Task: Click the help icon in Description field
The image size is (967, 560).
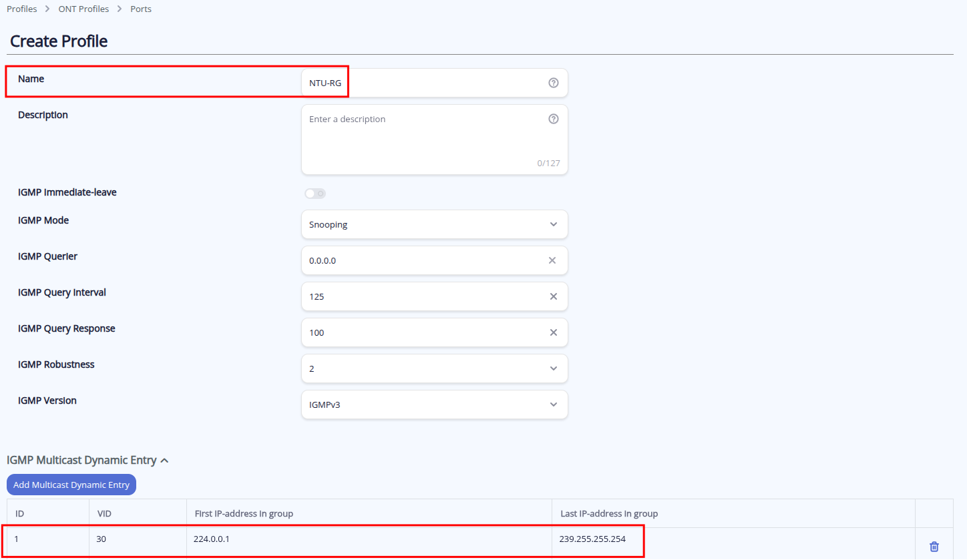Action: (x=553, y=119)
